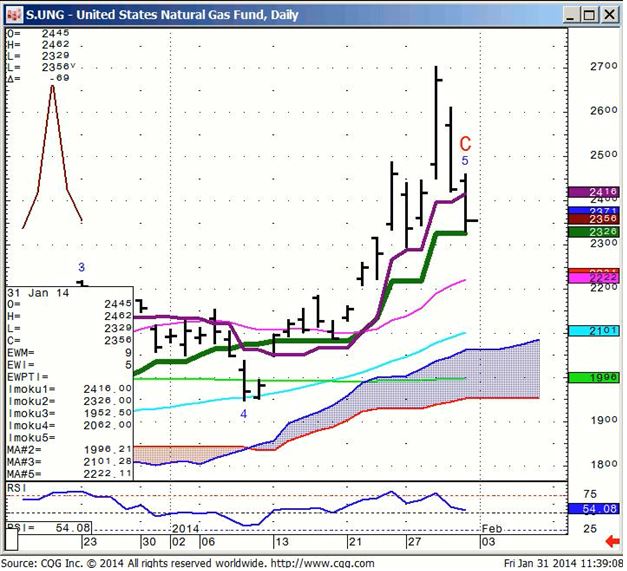Click the 2500 price axis label
The image size is (627, 571).
click(x=604, y=154)
